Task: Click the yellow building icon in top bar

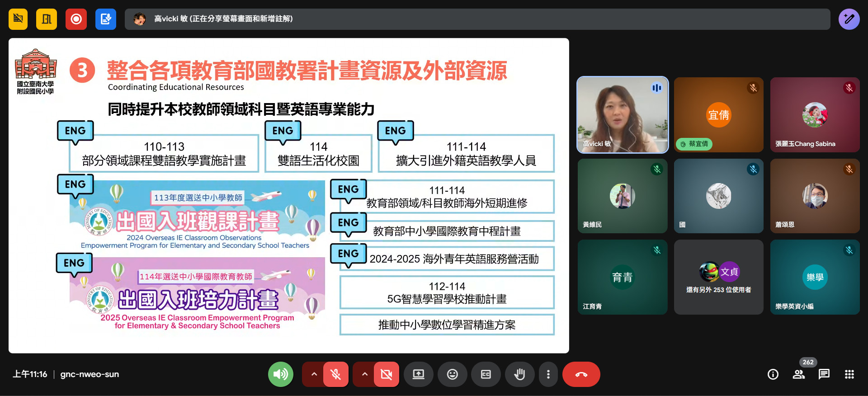Action: 47,19
